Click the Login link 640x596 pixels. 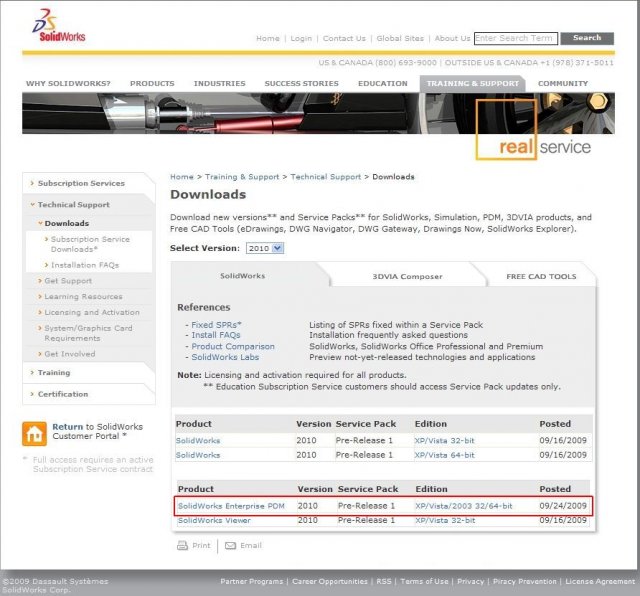[301, 38]
